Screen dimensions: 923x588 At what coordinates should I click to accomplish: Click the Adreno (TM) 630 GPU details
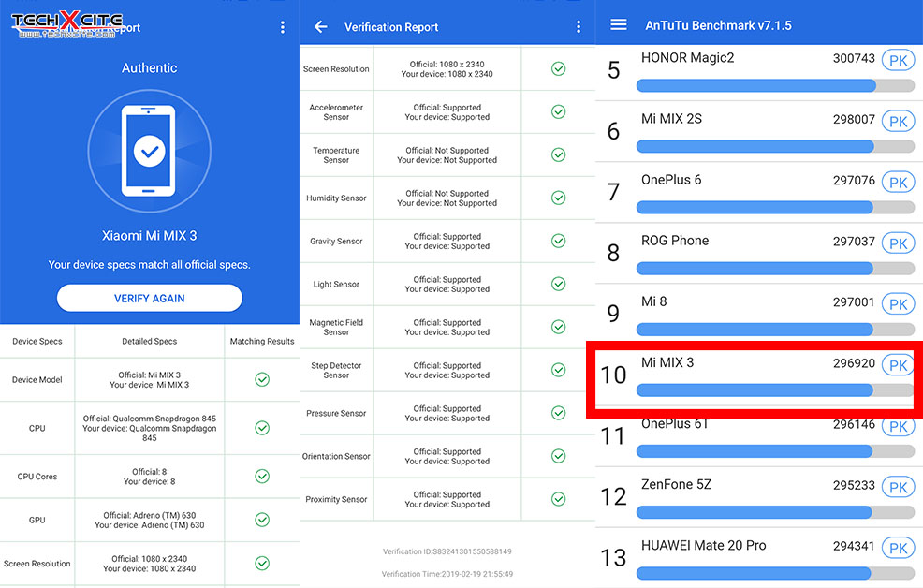click(x=150, y=520)
